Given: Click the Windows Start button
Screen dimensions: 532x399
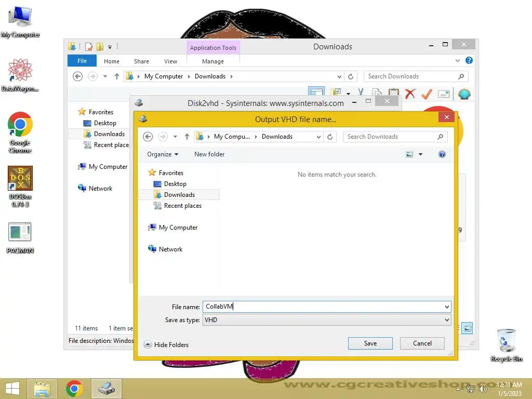Looking at the screenshot, I should (12, 389).
